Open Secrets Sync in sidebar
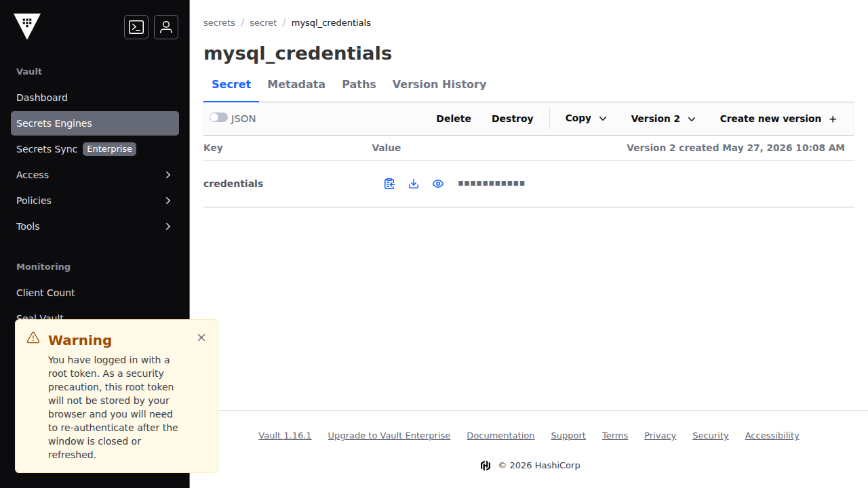The width and height of the screenshot is (868, 488). [95, 149]
